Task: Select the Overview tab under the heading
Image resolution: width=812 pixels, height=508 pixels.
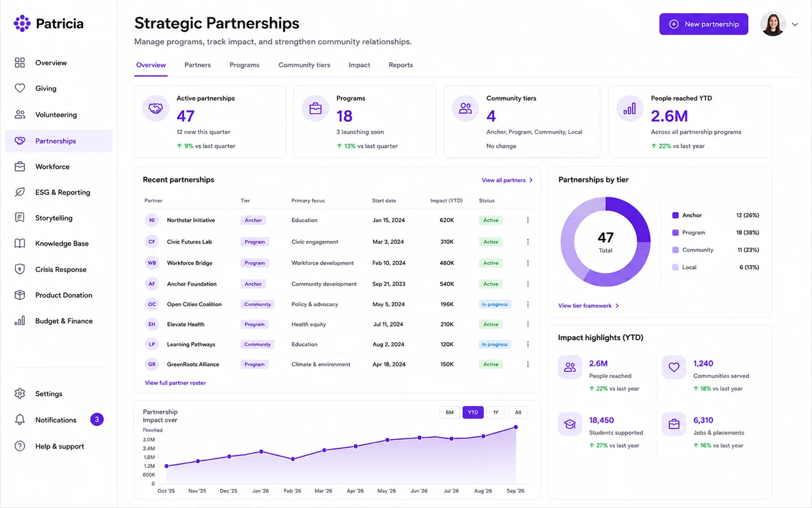Action: (151, 65)
